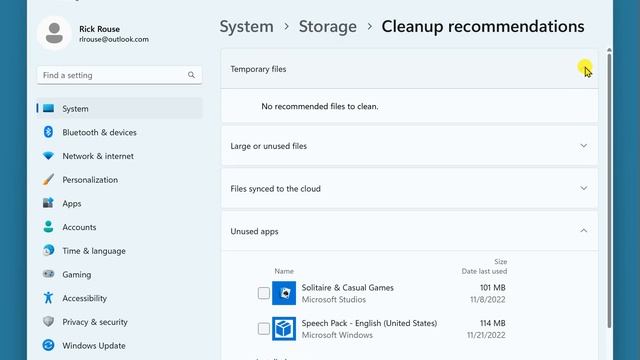
Task: Click the Privacy & security shield icon
Action: pos(48,321)
